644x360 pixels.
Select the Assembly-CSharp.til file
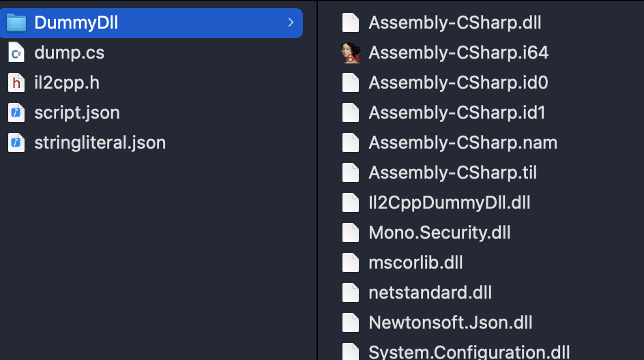click(x=452, y=172)
